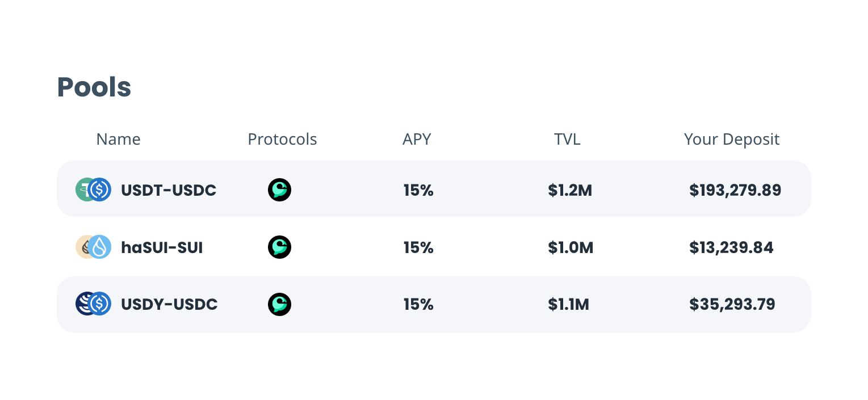Image resolution: width=868 pixels, height=400 pixels.
Task: Open the USDT-USDC pool name
Action: coord(169,190)
